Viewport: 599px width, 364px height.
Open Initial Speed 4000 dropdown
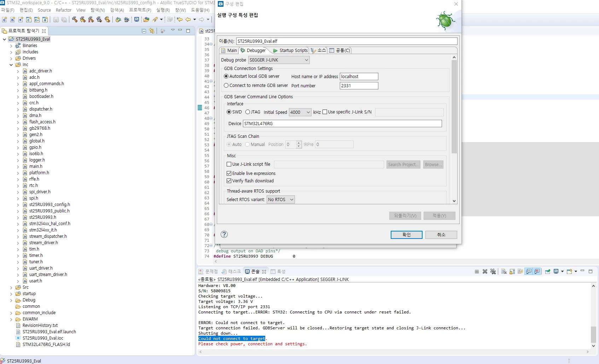tap(300, 112)
